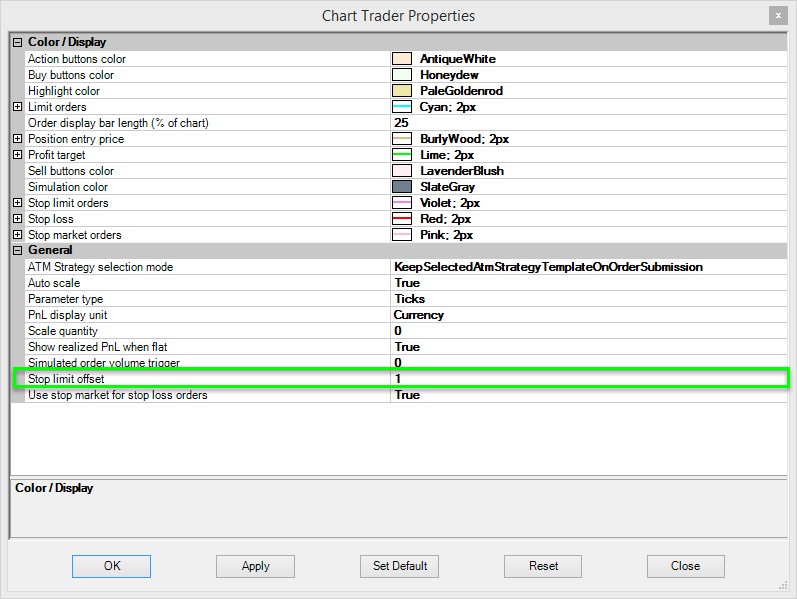Collapse the General section

click(x=17, y=250)
